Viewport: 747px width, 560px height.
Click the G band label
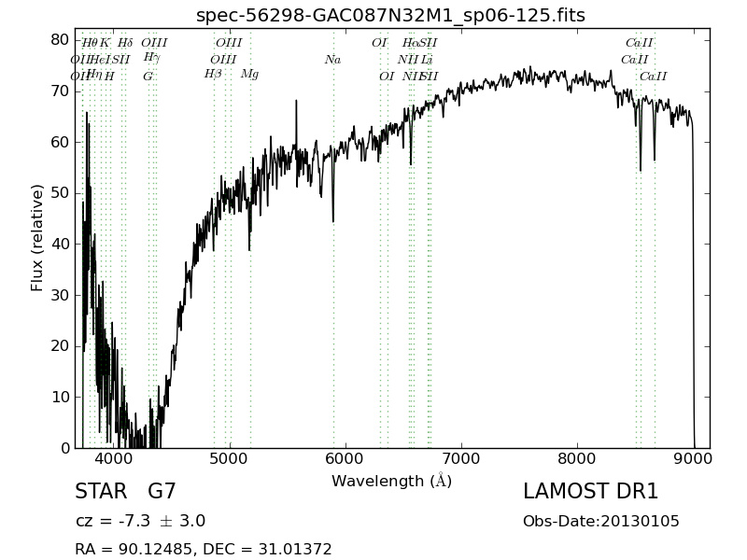pyautogui.click(x=148, y=77)
